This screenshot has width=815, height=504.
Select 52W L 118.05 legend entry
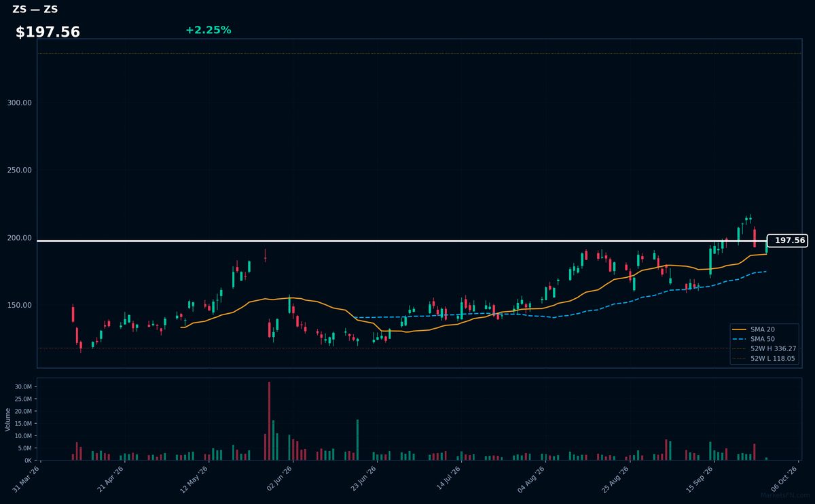coord(764,358)
